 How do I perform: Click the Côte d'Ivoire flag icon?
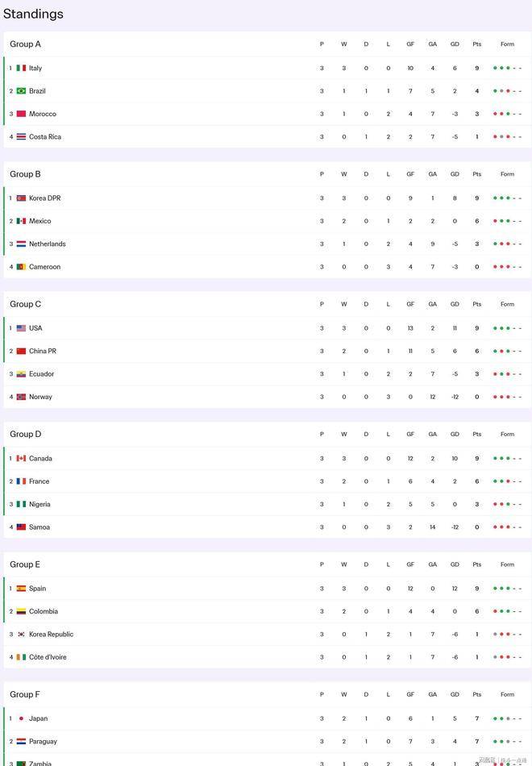click(x=21, y=657)
